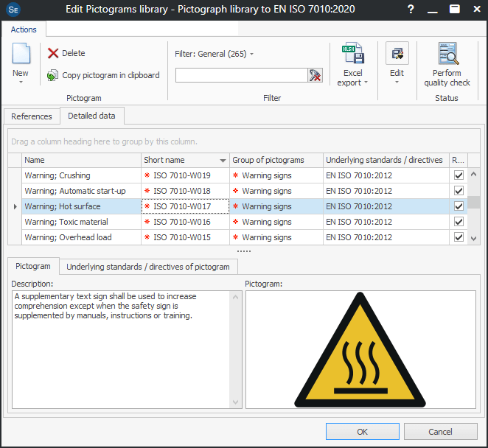Click the table scrollbar up arrow
Screen dimensions: 488x448
pyautogui.click(x=474, y=174)
